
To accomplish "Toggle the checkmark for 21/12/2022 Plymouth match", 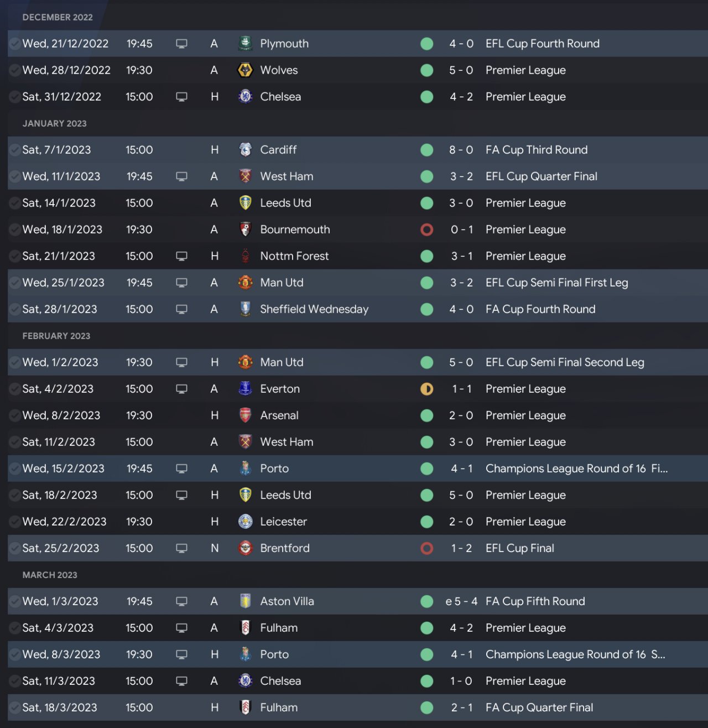I will pyautogui.click(x=15, y=43).
